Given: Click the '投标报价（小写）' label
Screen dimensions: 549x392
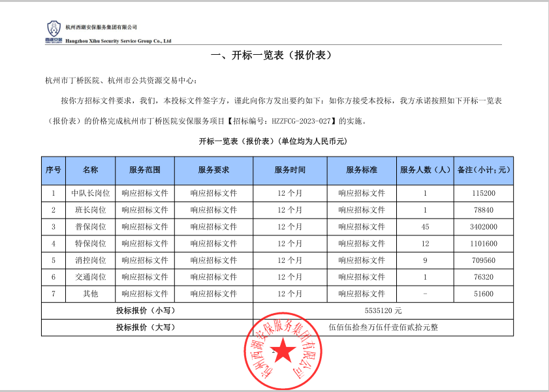Looking at the screenshot, I should coord(146,310).
